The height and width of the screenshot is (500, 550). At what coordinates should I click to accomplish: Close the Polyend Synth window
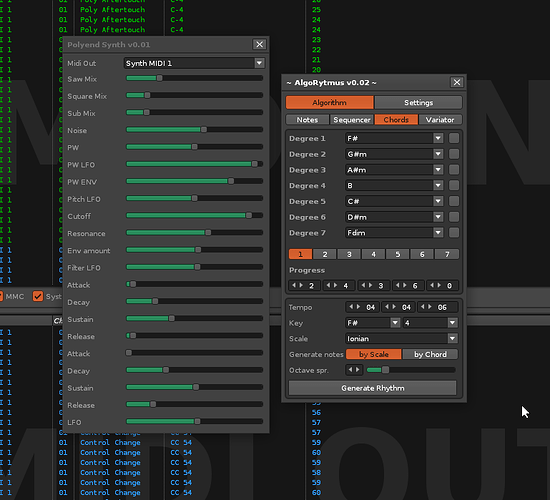(259, 44)
